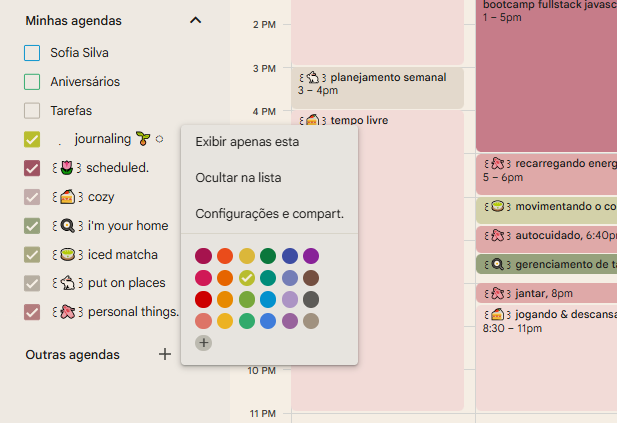Viewport: 617px width, 423px height.
Task: Pick the brown color swatch
Action: click(311, 278)
